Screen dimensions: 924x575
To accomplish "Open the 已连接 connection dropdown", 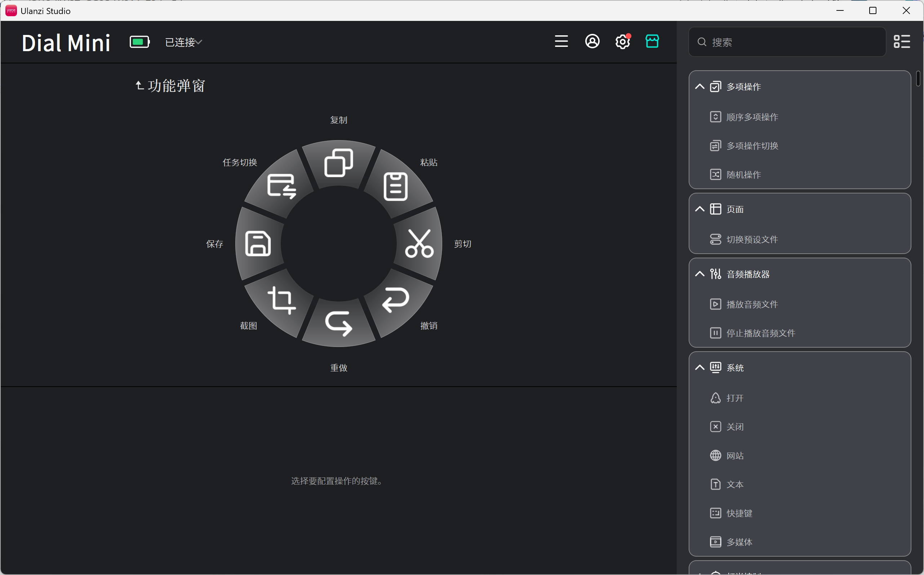I will (183, 42).
